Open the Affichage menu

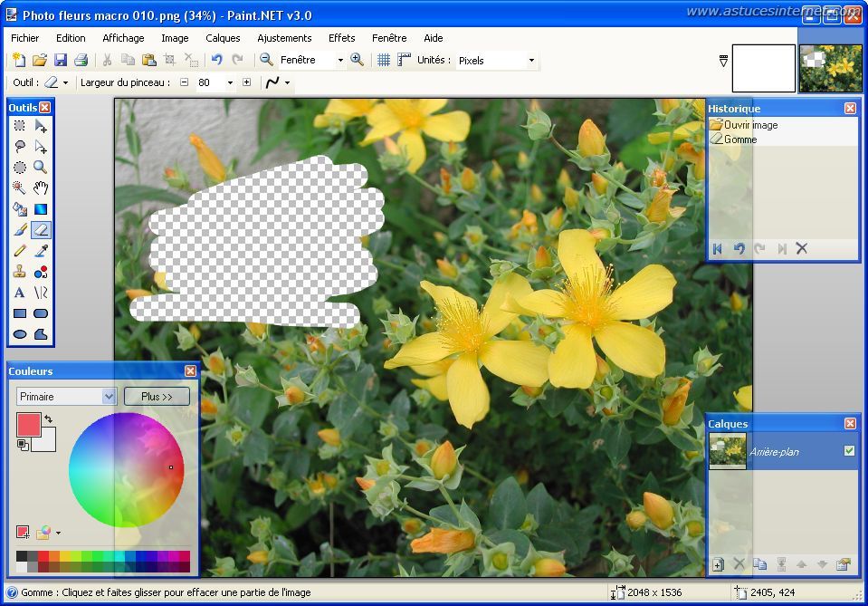pos(123,38)
